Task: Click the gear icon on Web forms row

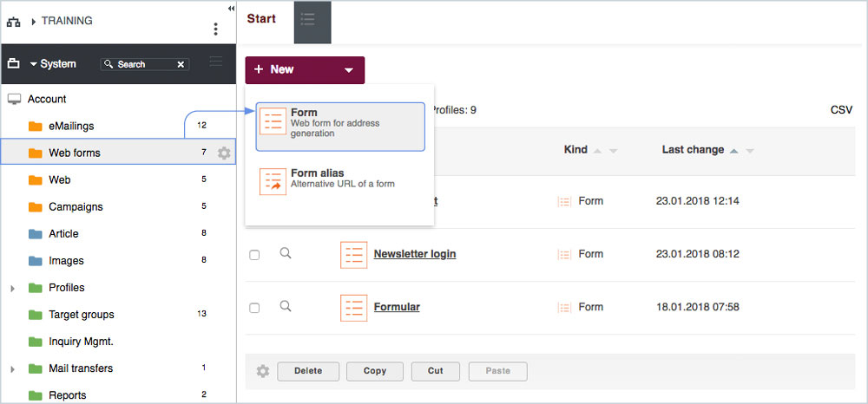Action: pos(224,153)
